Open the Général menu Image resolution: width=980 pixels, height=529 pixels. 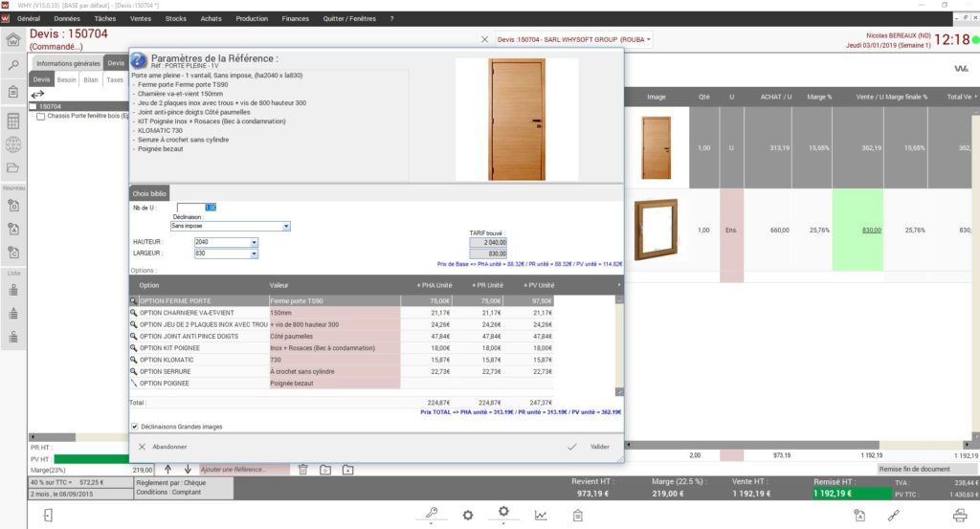point(29,19)
